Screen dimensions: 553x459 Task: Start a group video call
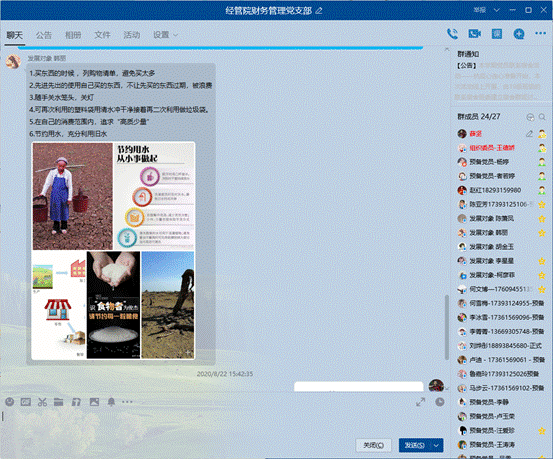[474, 34]
